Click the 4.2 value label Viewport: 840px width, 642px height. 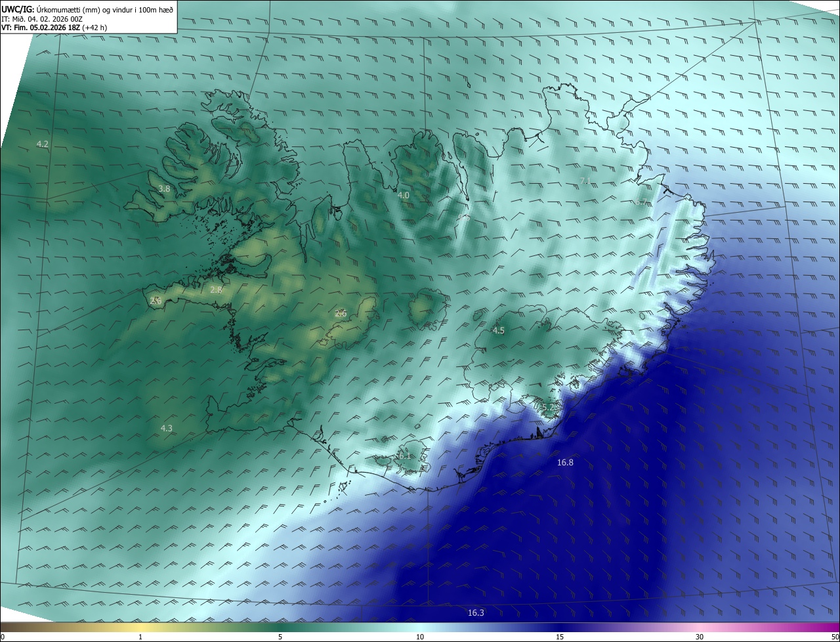(42, 144)
